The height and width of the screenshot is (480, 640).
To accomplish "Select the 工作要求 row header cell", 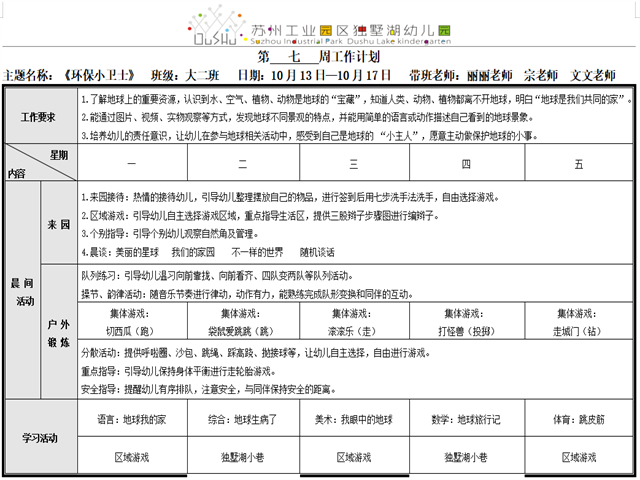I will 40,117.
